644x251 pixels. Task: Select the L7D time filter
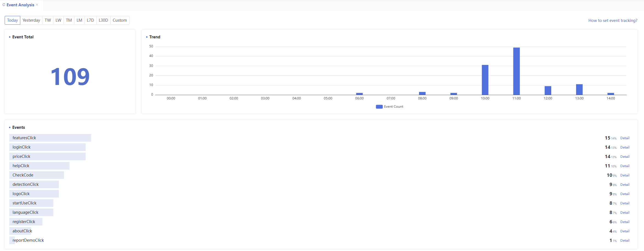[90, 20]
